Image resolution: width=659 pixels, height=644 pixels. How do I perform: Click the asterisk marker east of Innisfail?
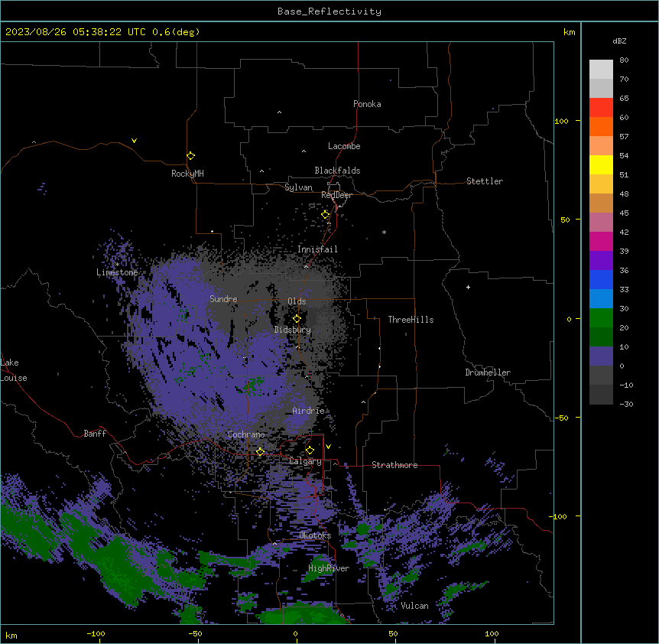tap(384, 232)
